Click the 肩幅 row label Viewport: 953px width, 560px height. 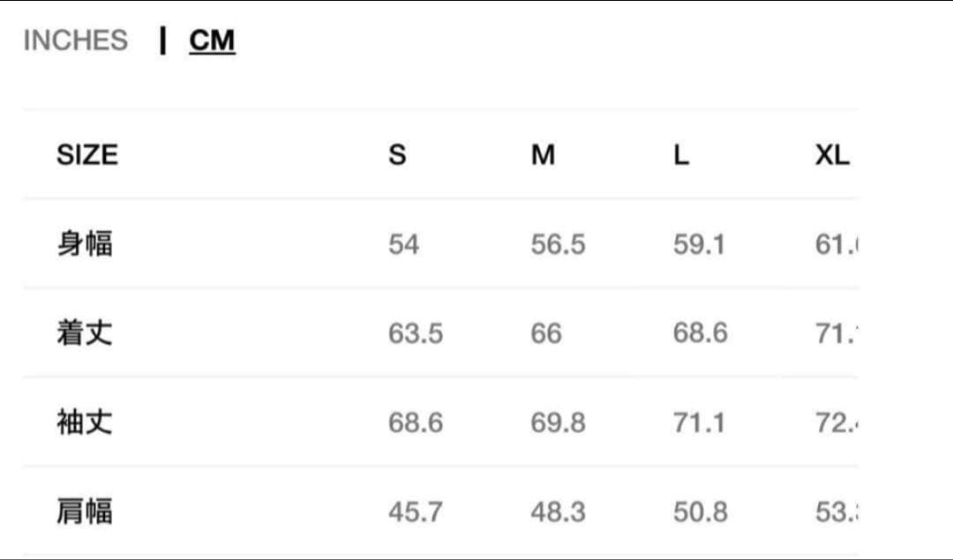[85, 511]
